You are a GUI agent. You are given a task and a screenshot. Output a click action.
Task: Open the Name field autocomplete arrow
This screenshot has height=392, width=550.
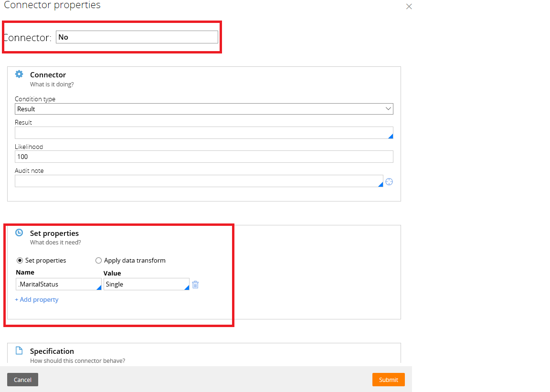coord(99,287)
